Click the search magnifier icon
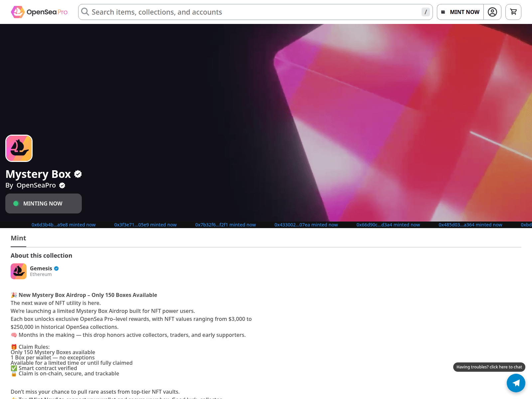The height and width of the screenshot is (399, 532). click(85, 12)
